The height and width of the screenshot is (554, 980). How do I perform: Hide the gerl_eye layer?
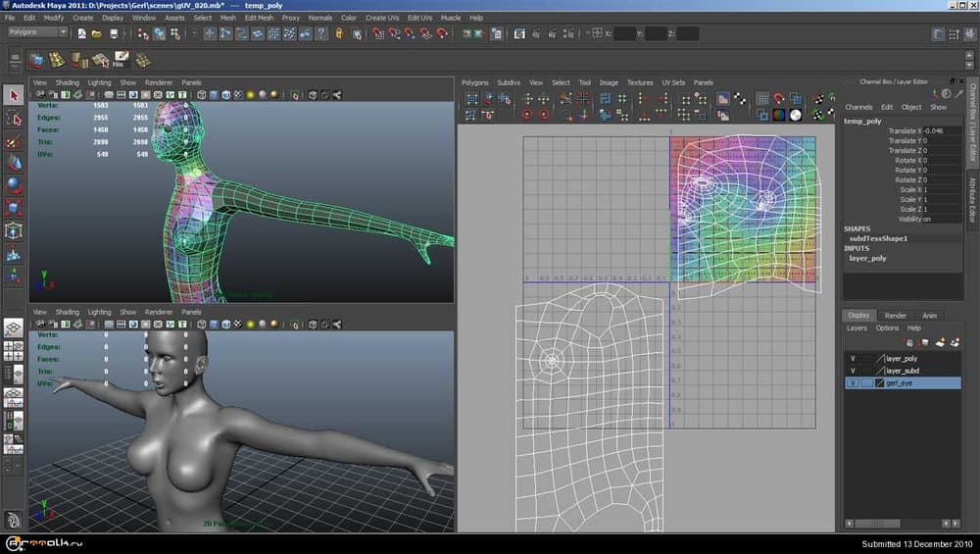pyautogui.click(x=853, y=383)
